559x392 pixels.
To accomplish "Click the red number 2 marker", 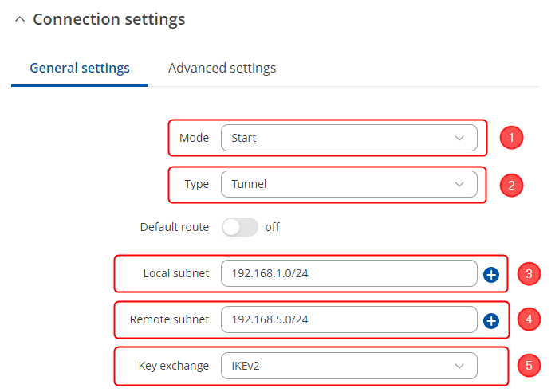I will pos(511,185).
